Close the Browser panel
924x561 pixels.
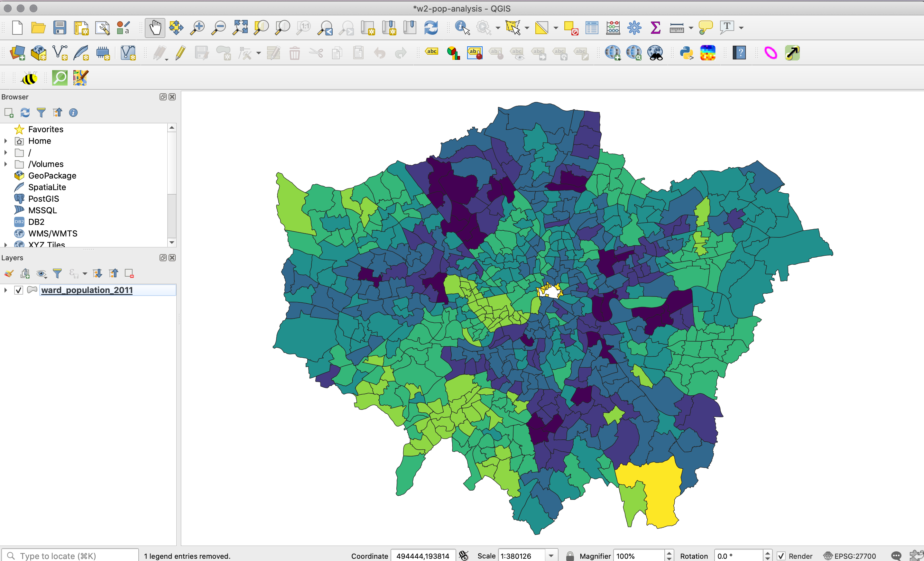click(x=172, y=97)
